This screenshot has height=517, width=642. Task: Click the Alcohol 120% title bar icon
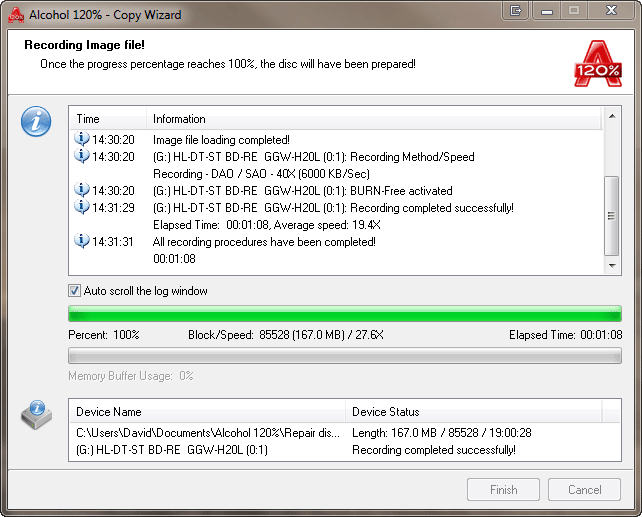16,15
